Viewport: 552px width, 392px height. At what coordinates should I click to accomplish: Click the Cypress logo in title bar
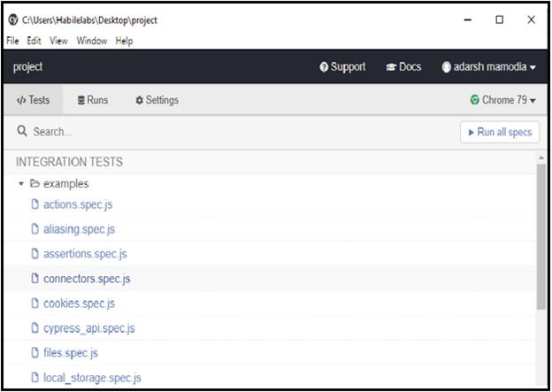pos(13,19)
